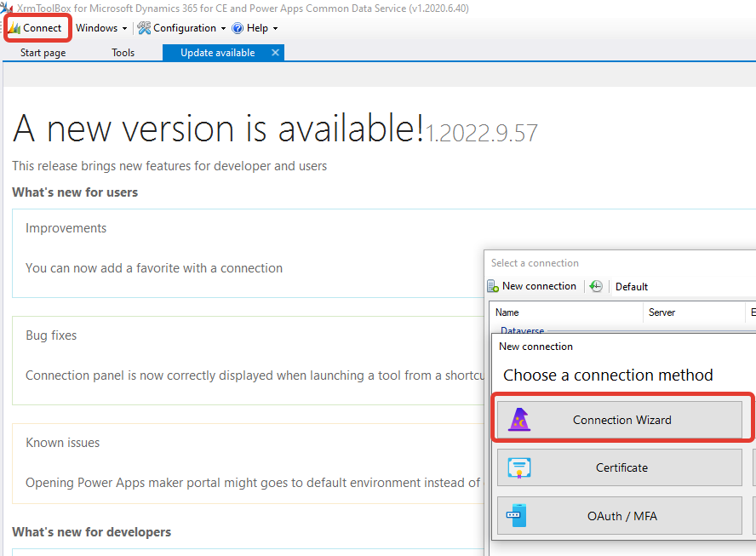The width and height of the screenshot is (756, 556).
Task: Switch to the Tools tab
Action: (123, 53)
